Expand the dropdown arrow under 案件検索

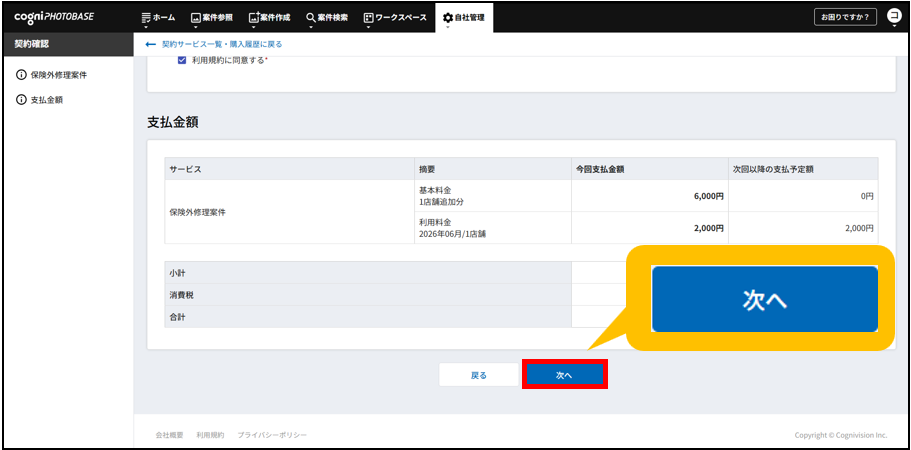pyautogui.click(x=311, y=27)
